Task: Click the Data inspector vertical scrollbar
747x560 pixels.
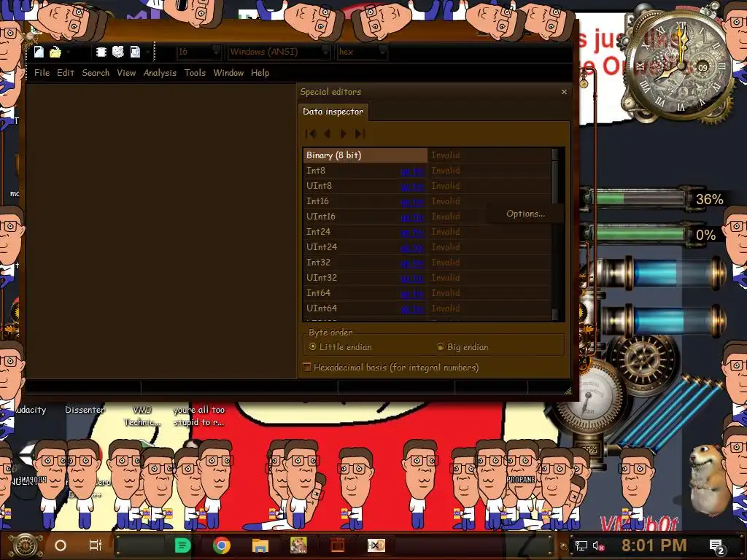Action: (x=554, y=233)
